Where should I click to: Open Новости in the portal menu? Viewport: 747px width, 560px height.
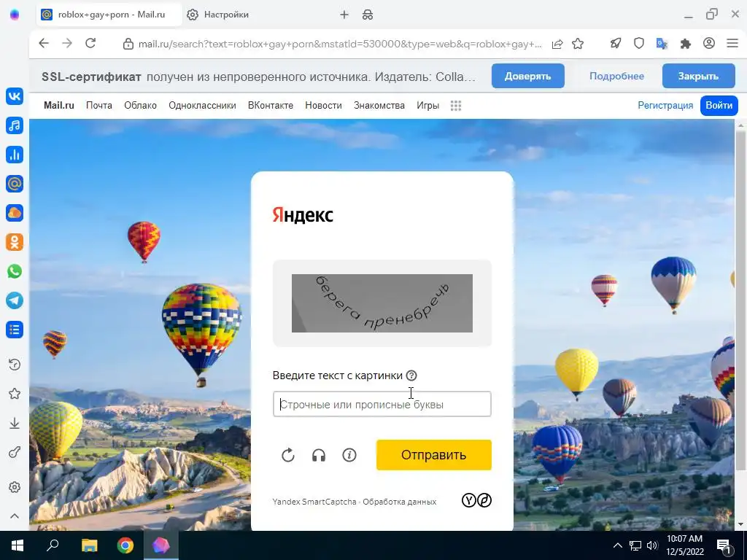[x=323, y=105]
